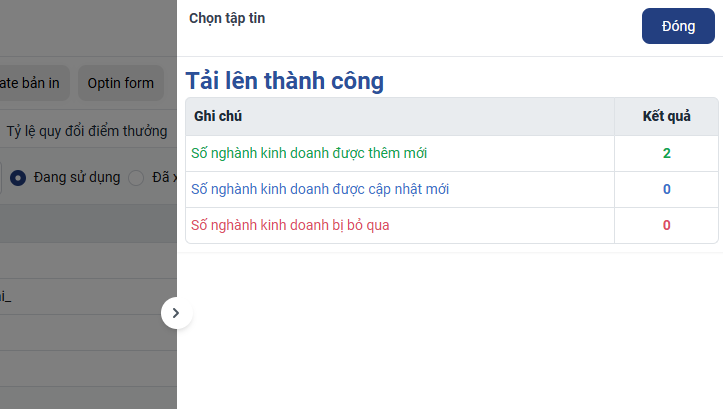
Task: Select the Đang sử dụng radio button
Action: 18,177
